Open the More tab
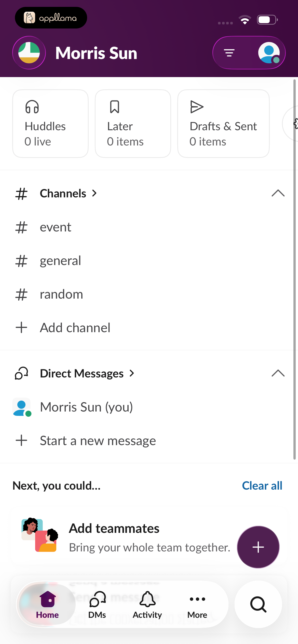 point(197,605)
